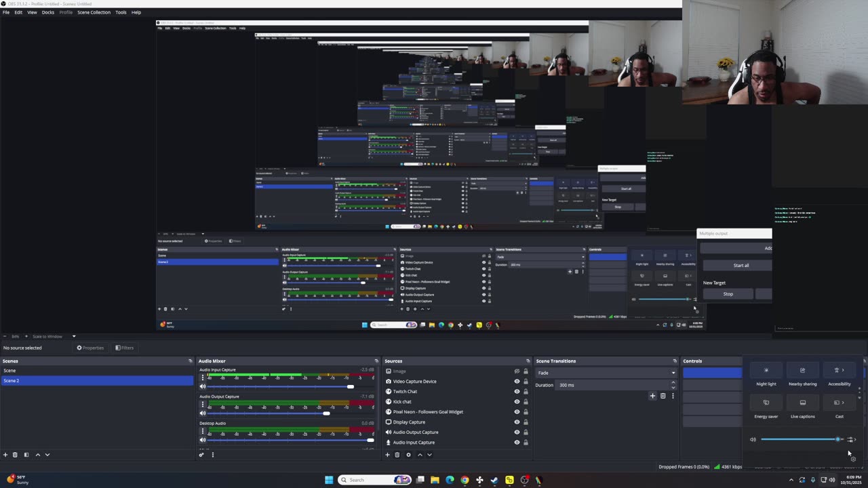Image resolution: width=868 pixels, height=488 pixels.
Task: Move the selected source up
Action: (x=420, y=455)
